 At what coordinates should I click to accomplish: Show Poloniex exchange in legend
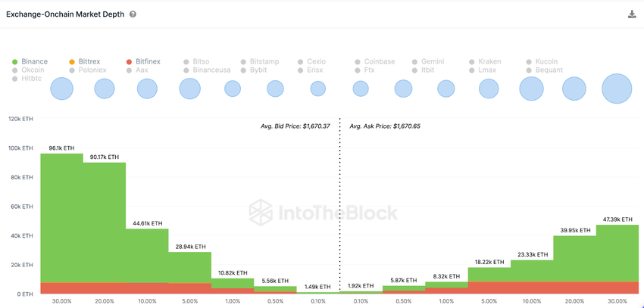(x=92, y=70)
